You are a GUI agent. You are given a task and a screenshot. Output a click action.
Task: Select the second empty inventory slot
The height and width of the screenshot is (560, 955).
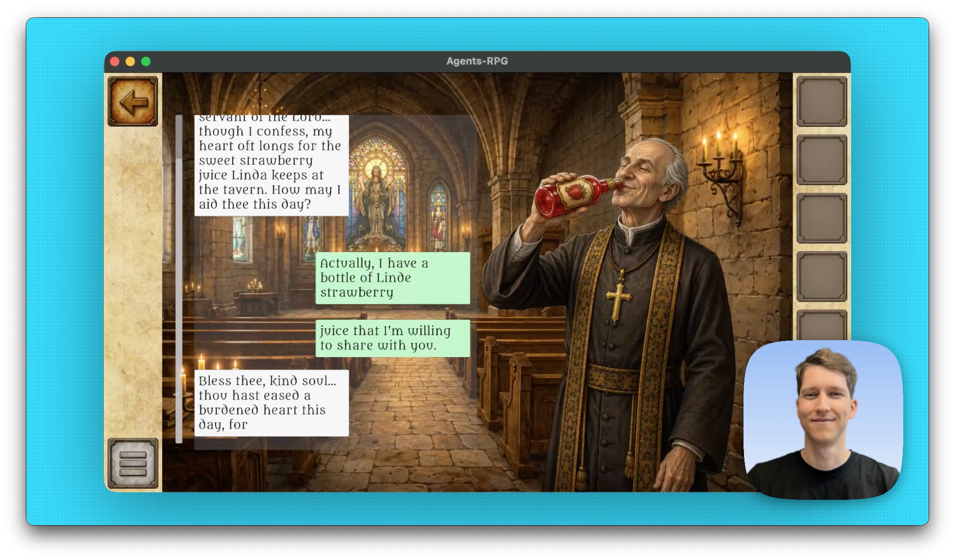coord(822,160)
